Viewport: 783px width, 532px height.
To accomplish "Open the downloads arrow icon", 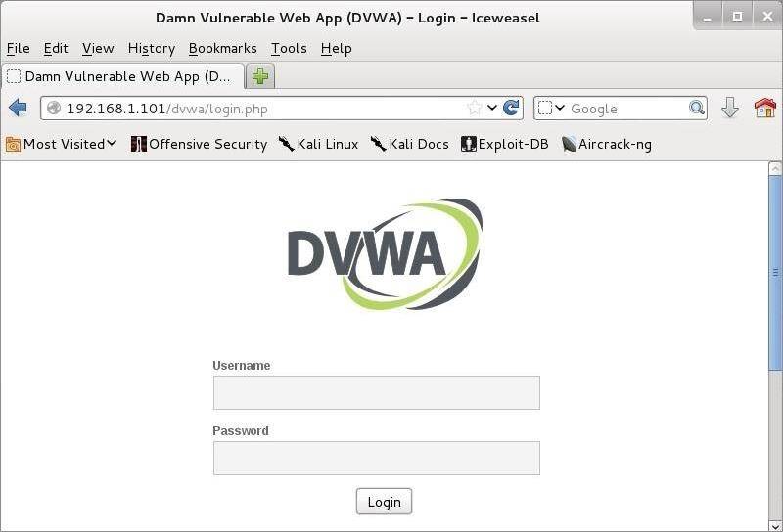I will (x=729, y=108).
